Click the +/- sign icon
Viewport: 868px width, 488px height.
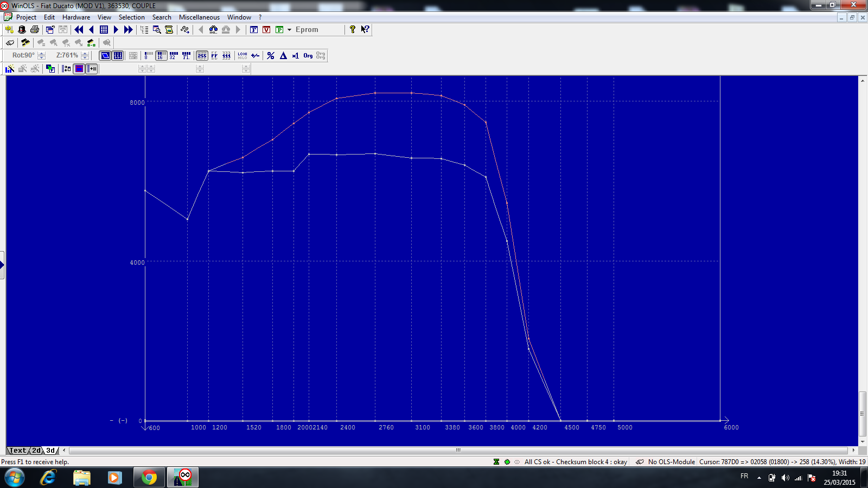(256, 55)
